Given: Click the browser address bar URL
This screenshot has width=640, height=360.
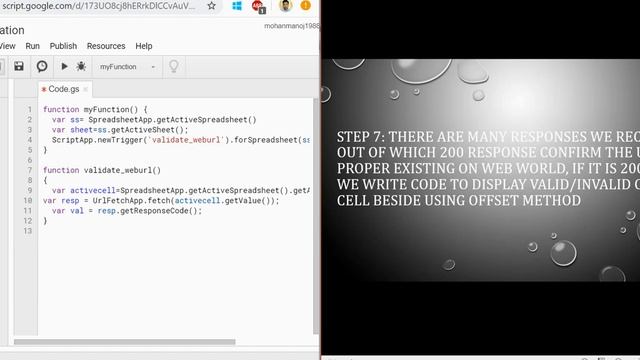Looking at the screenshot, I should point(98,6).
